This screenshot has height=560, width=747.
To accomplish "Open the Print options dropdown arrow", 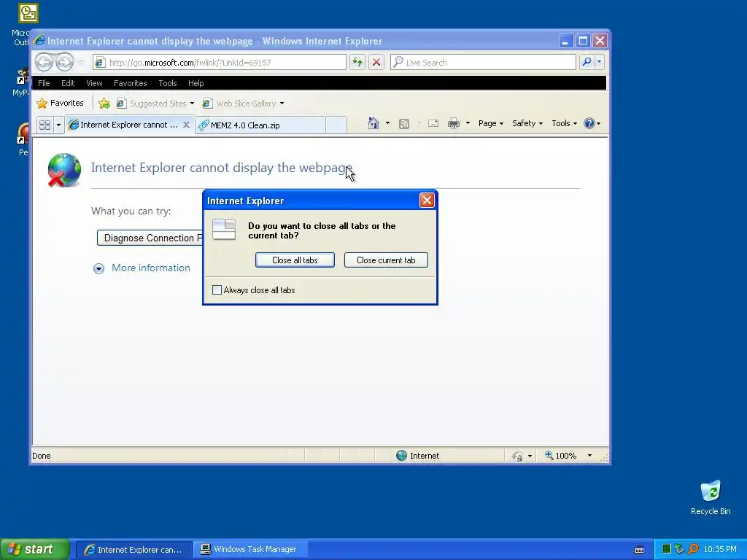I will tap(468, 123).
